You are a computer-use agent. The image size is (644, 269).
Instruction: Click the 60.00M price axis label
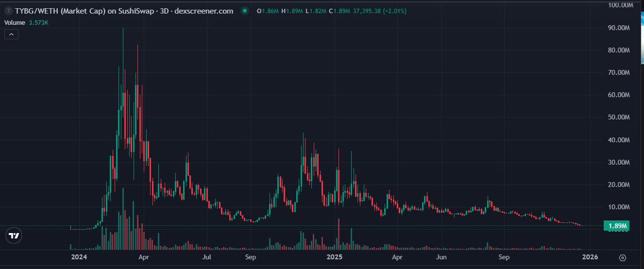coord(618,95)
